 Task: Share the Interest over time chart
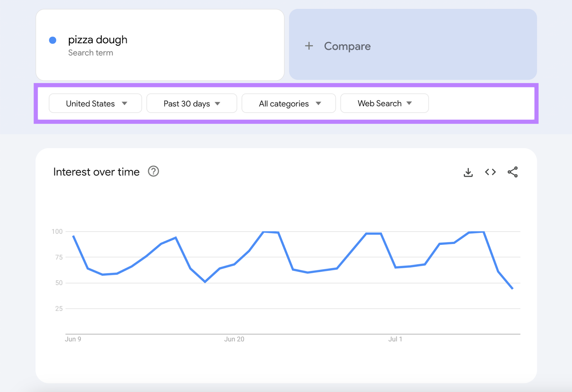(x=512, y=172)
